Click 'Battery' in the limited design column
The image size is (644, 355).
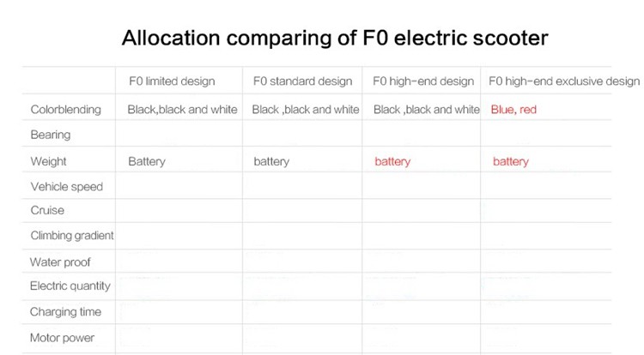[x=147, y=161]
